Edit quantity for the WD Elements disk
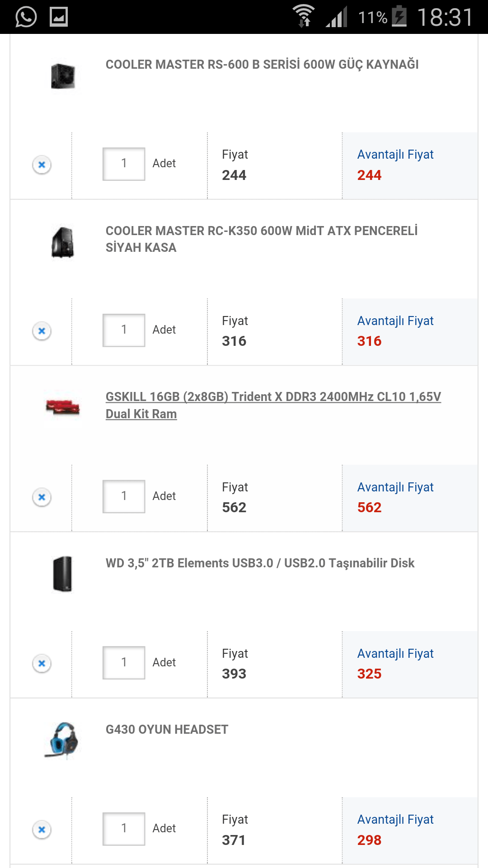This screenshot has height=868, width=488. click(x=123, y=662)
